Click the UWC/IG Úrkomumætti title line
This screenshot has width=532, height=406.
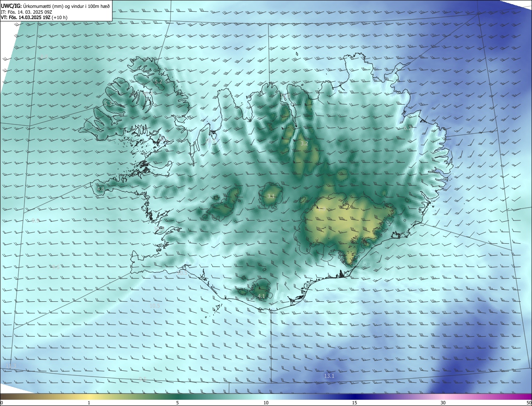click(x=55, y=6)
